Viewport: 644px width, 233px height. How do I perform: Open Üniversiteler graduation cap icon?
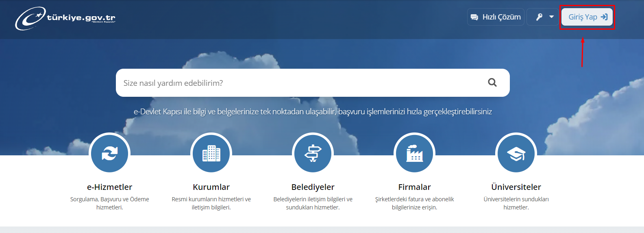click(516, 154)
